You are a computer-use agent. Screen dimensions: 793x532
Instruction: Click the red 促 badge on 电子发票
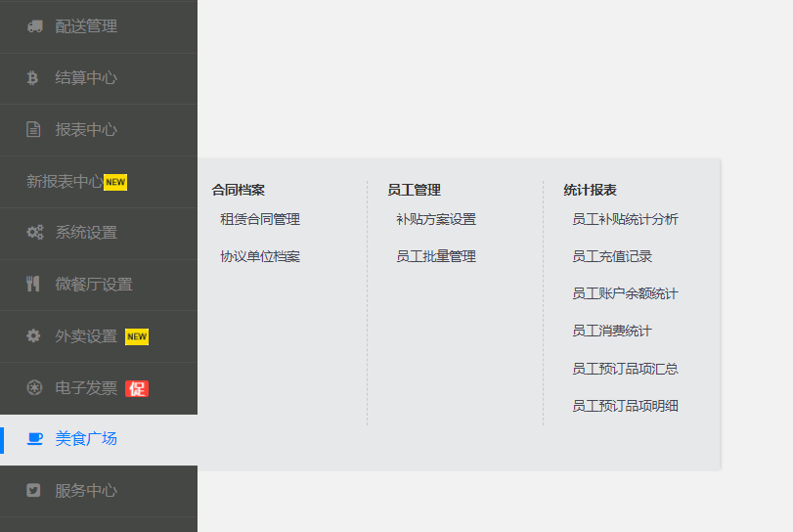coord(137,388)
